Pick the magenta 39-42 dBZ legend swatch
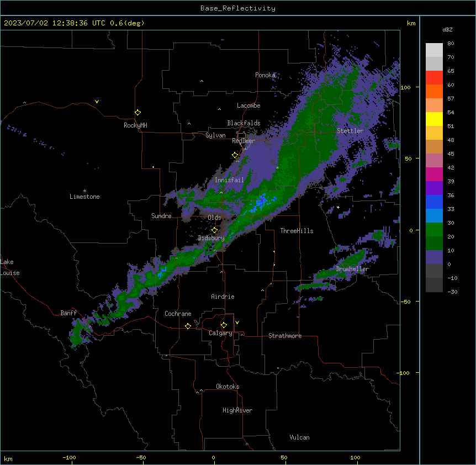The height and width of the screenshot is (465, 476). (434, 174)
